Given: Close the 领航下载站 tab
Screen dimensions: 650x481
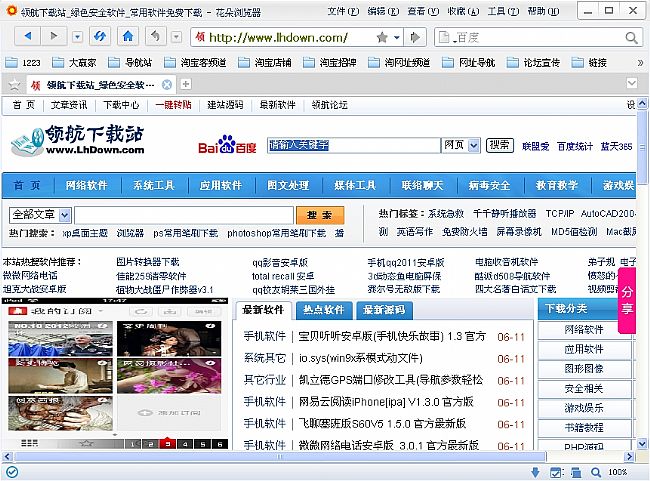Looking at the screenshot, I should tap(167, 85).
